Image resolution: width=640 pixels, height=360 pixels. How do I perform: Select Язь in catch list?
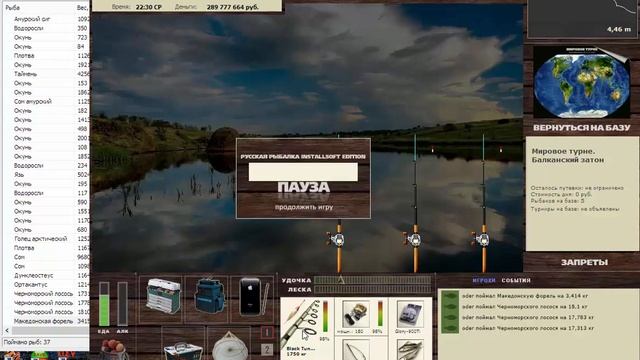click(19, 175)
